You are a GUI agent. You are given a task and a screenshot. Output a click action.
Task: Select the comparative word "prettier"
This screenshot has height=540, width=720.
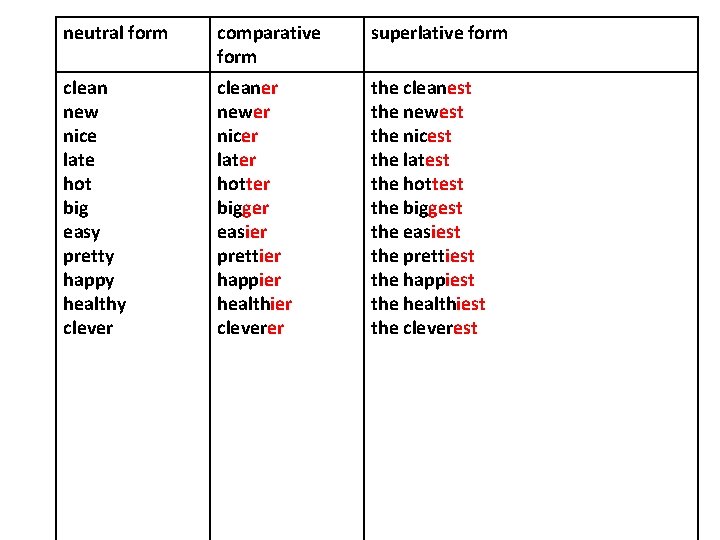[x=249, y=256]
